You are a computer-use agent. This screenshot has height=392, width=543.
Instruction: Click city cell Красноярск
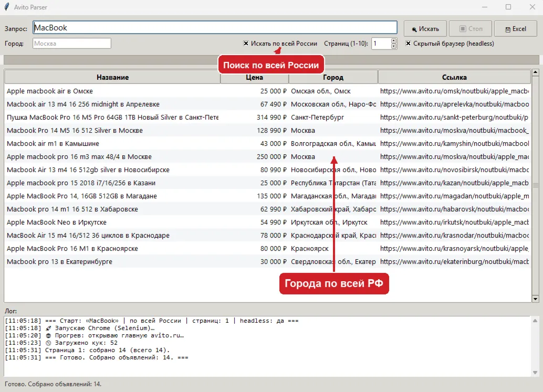(310, 249)
